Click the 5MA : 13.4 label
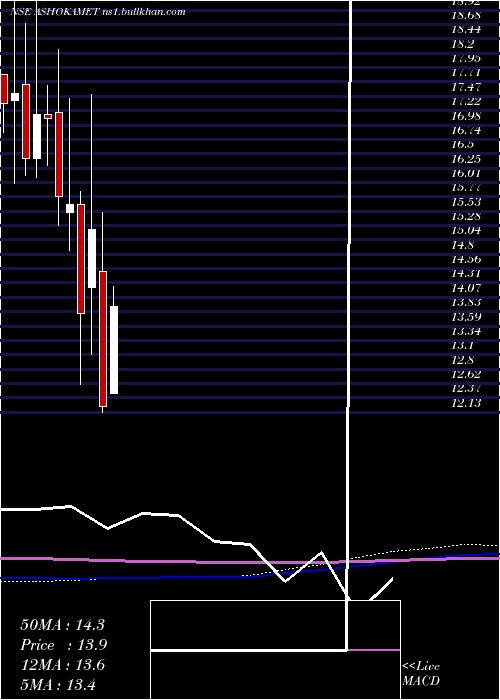Image resolution: width=500 pixels, height=700 pixels. pyautogui.click(x=58, y=684)
